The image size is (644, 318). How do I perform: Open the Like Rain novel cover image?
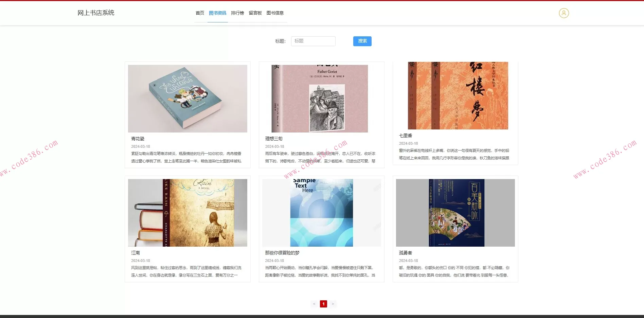click(187, 213)
